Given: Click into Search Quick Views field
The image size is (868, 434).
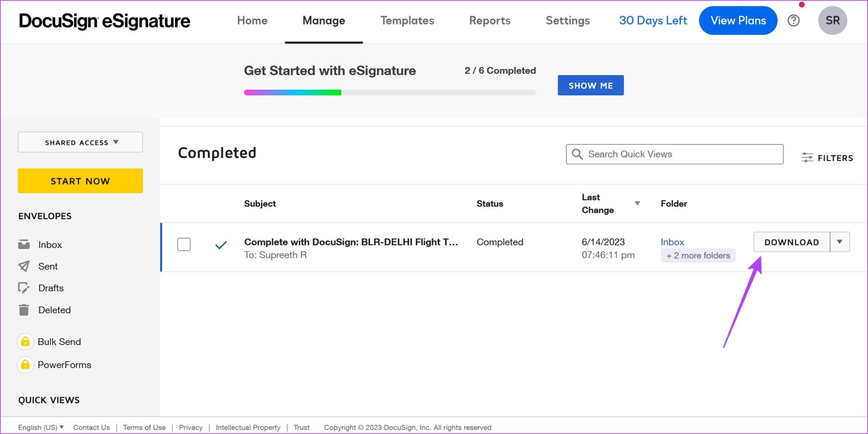Looking at the screenshot, I should pyautogui.click(x=675, y=154).
